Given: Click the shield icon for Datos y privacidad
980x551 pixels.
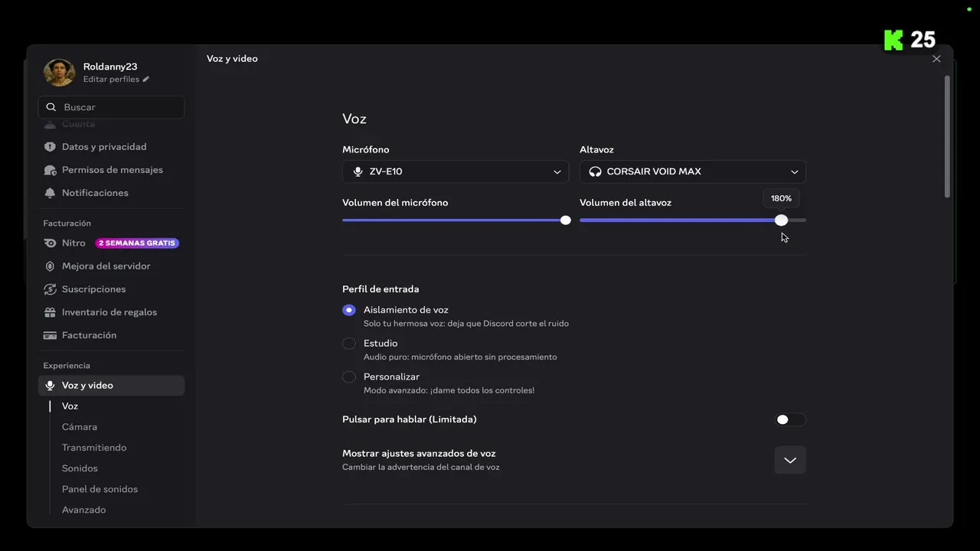Looking at the screenshot, I should 50,147.
